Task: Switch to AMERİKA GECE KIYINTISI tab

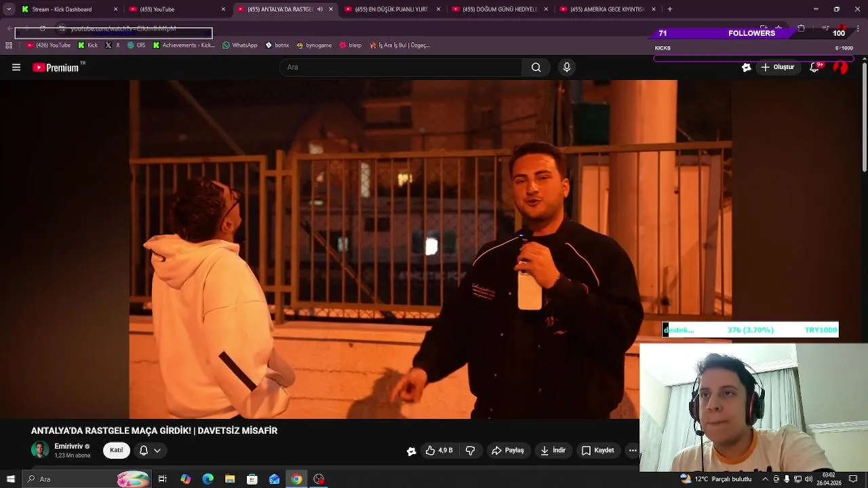Action: [607, 9]
